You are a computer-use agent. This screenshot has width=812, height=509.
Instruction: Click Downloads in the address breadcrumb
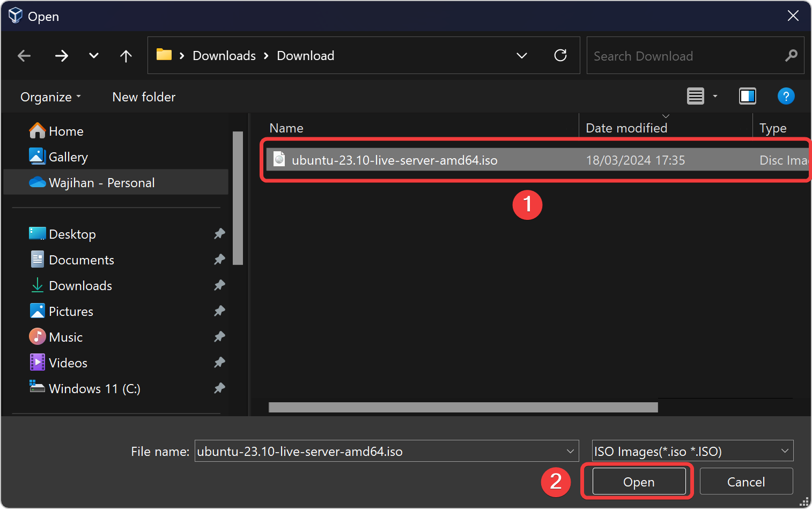click(224, 56)
